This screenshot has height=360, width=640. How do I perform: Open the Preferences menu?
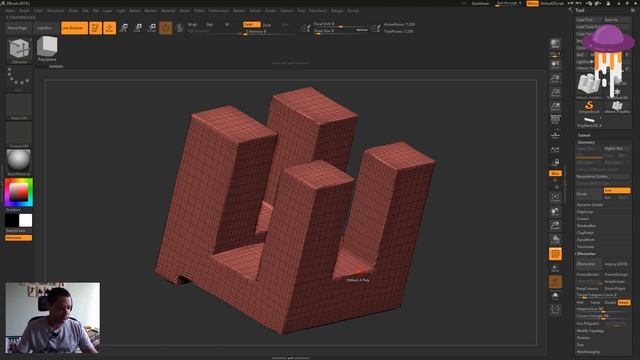click(219, 11)
